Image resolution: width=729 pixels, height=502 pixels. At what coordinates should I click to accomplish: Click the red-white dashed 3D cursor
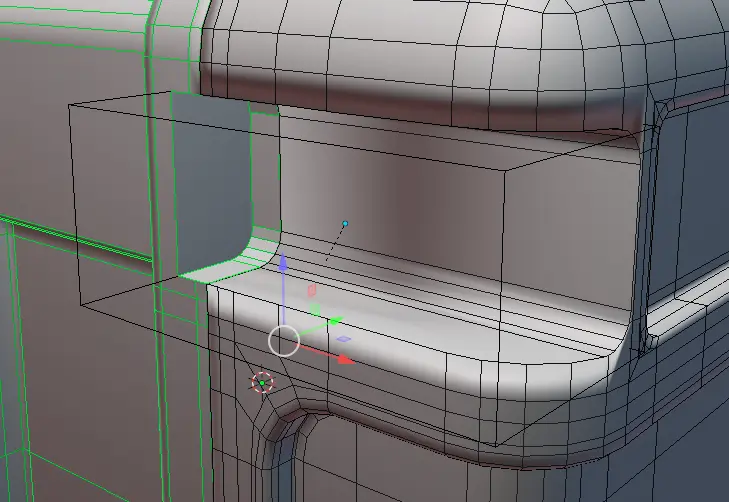tap(262, 382)
